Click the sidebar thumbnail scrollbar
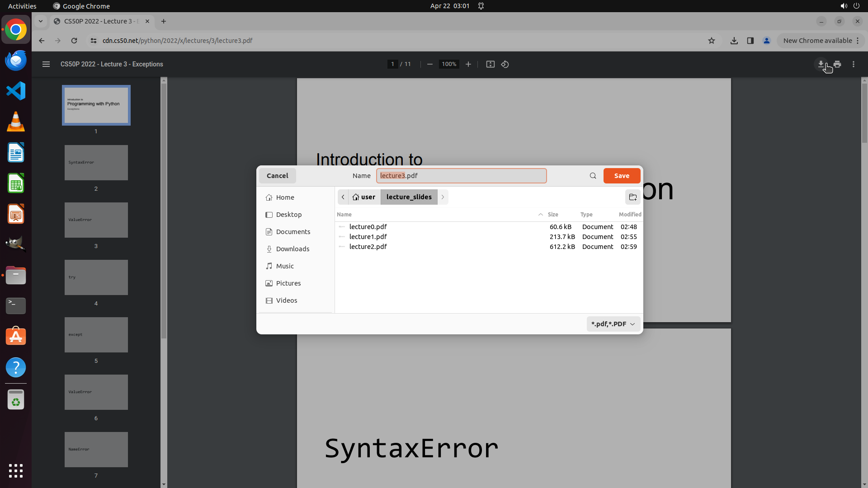 (x=164, y=208)
